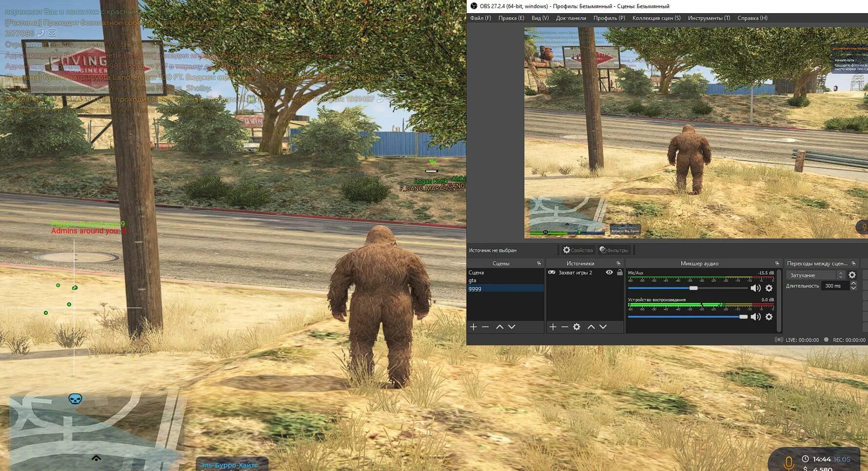Select scene named gta

tap(505, 280)
